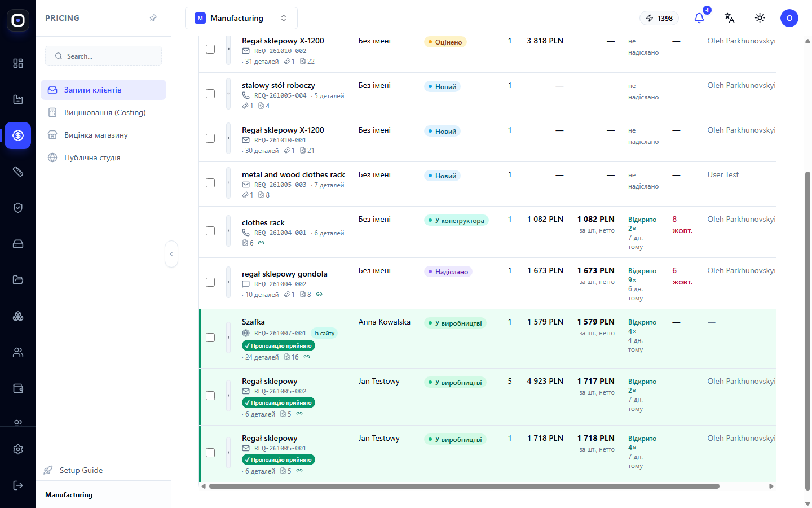Open the Manufacturing workspace selector dropdown
Screen dimensions: 812x508
coord(241,18)
